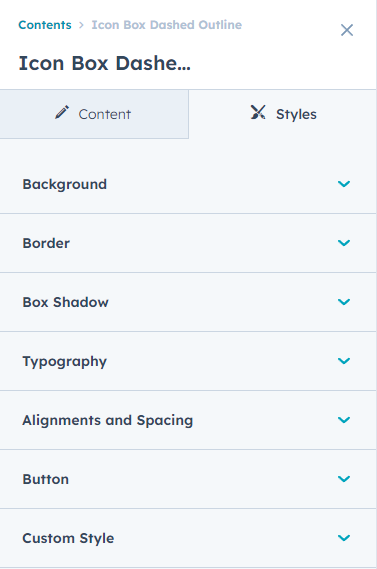Click Icon Box Dashed Outline breadcrumb text
377x569 pixels.
click(x=167, y=25)
